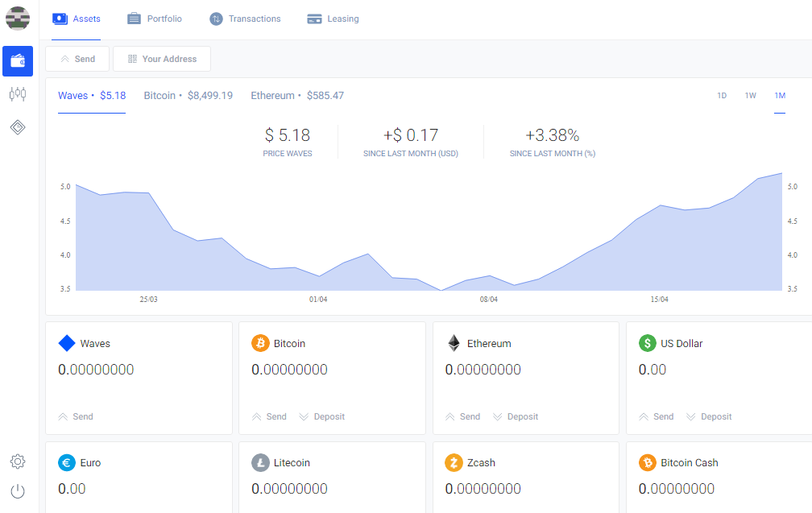Viewport: 812px width, 513px height.
Task: Click the Bitcoin Cash logo
Action: [x=648, y=462]
